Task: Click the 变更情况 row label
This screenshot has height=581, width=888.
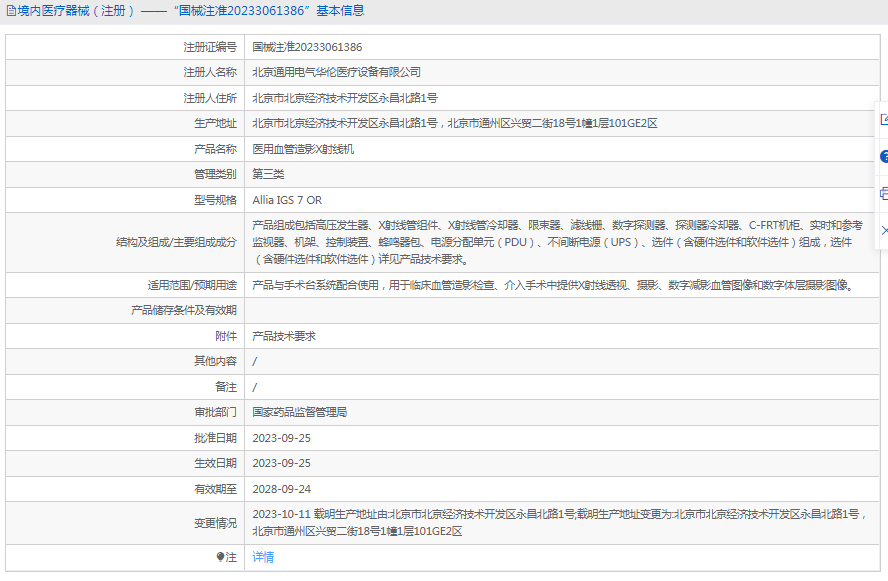Action: [x=215, y=523]
